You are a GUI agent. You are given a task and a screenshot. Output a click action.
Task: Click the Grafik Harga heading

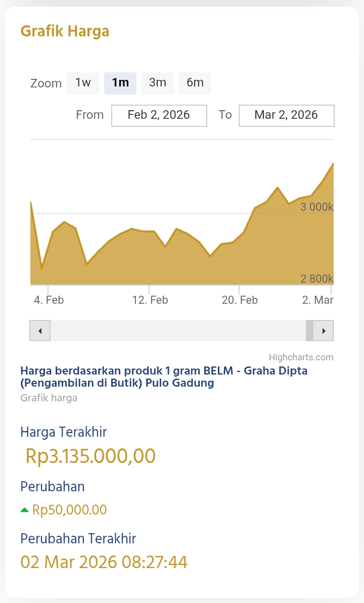65,31
